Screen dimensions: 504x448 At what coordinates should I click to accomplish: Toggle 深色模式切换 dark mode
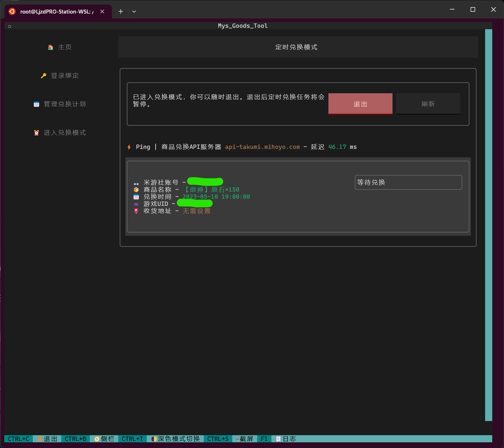174,439
